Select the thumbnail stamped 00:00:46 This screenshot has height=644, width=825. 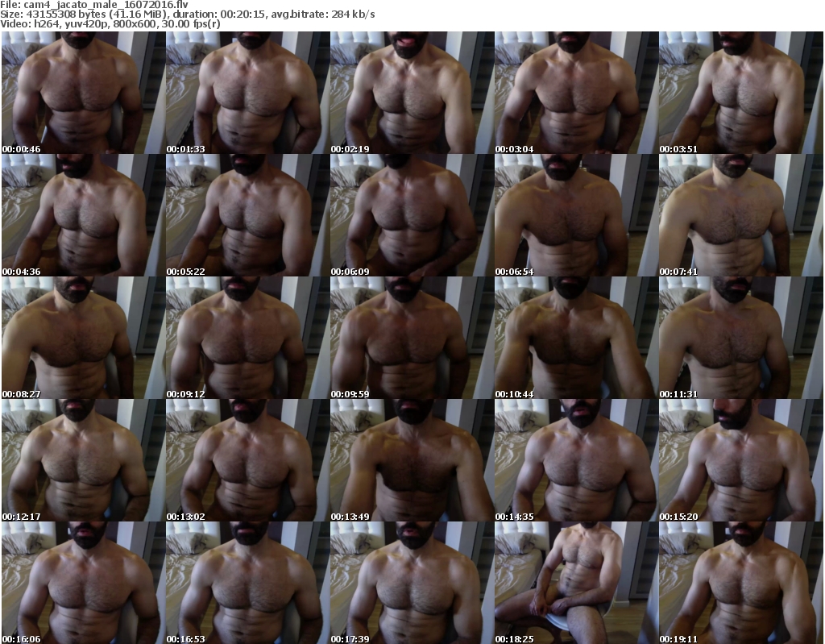83,93
